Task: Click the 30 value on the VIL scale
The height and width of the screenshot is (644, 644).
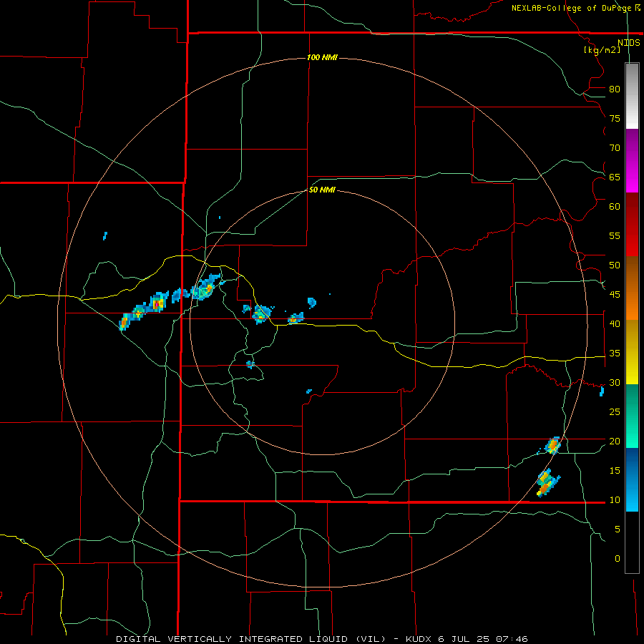Action: [615, 383]
